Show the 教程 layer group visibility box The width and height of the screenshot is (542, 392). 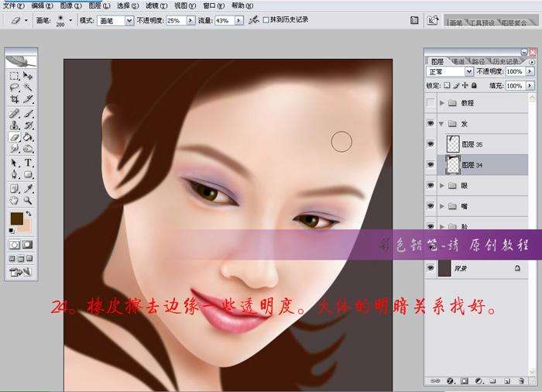pyautogui.click(x=431, y=102)
